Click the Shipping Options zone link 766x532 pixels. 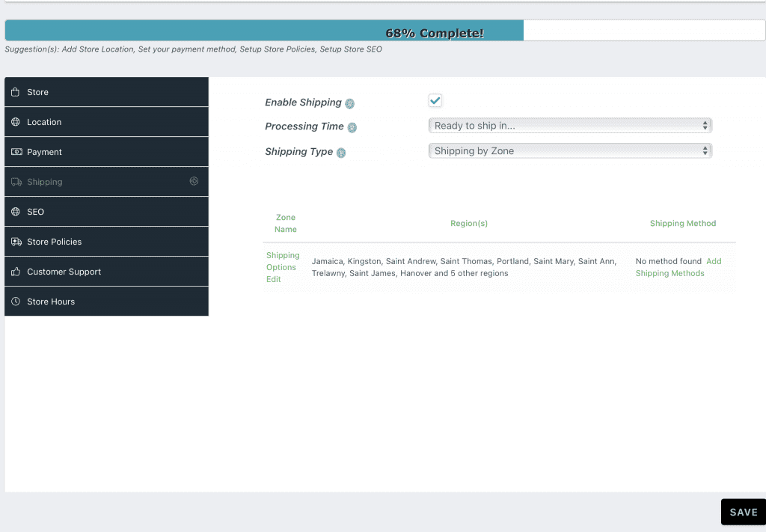pos(283,261)
